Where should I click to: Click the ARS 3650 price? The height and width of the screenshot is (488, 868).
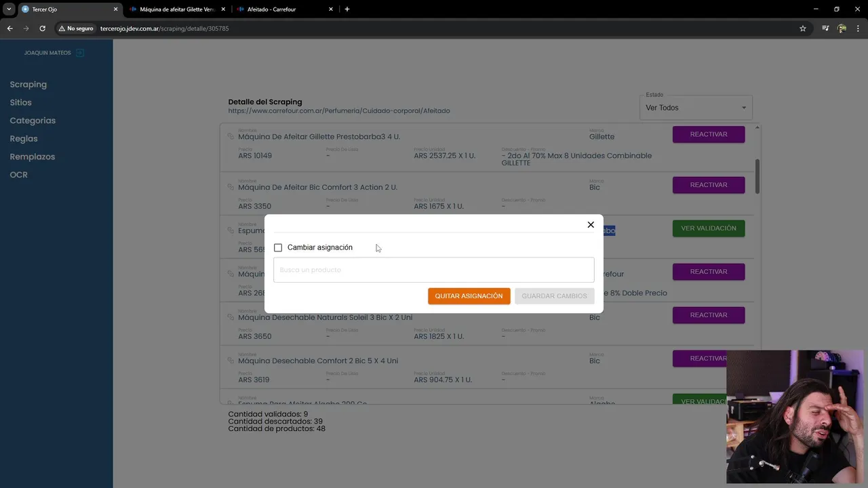tap(255, 336)
